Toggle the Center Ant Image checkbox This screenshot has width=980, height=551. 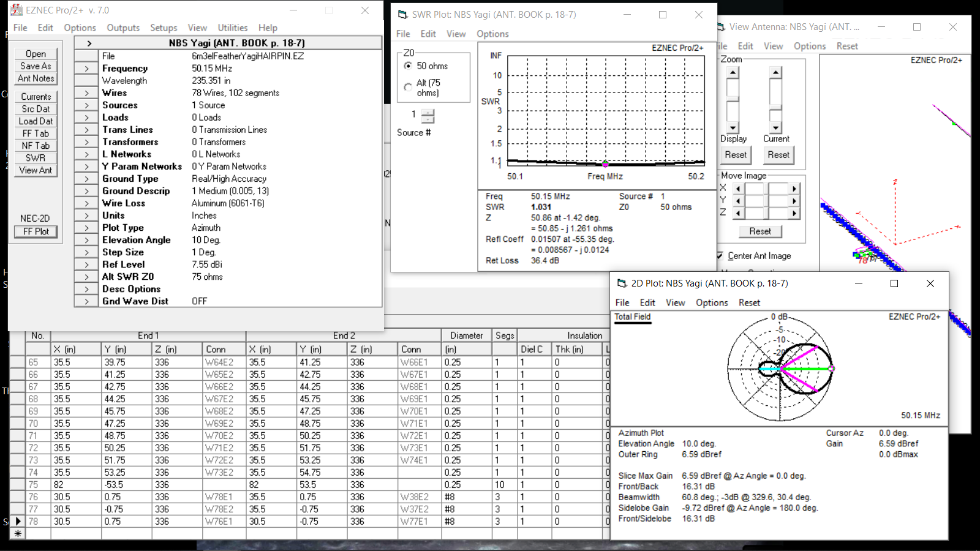pos(720,256)
